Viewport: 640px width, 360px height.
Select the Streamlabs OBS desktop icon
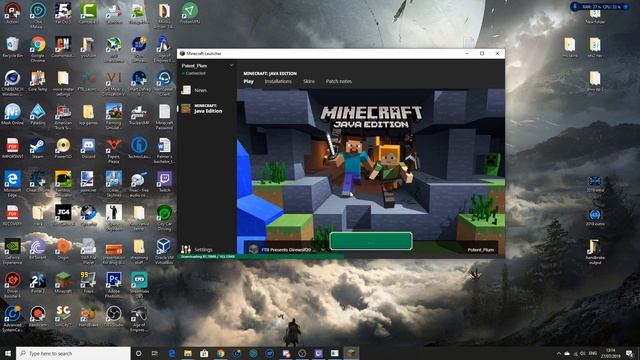(x=139, y=285)
